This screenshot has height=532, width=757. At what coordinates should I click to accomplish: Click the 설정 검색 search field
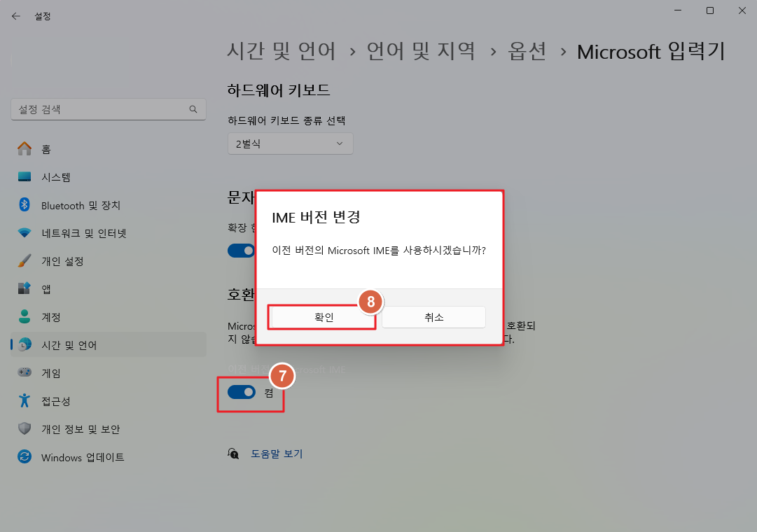point(109,109)
